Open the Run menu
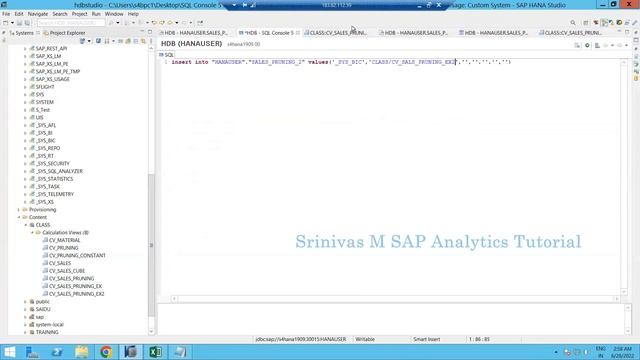The width and height of the screenshot is (640, 360). (x=96, y=14)
